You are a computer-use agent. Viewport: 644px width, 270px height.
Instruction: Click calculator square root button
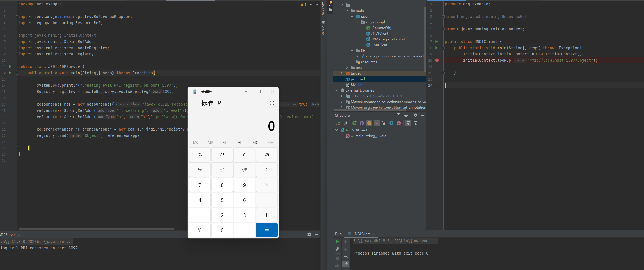[x=244, y=170]
